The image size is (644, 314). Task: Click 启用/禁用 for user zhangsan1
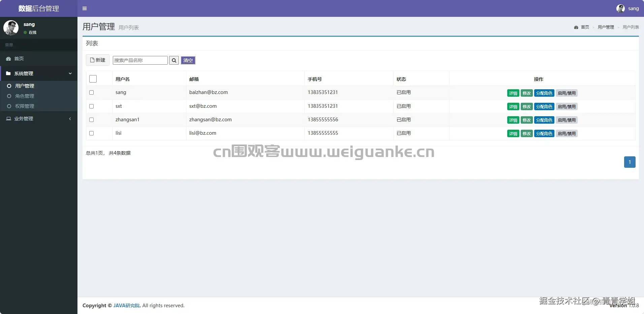(567, 120)
